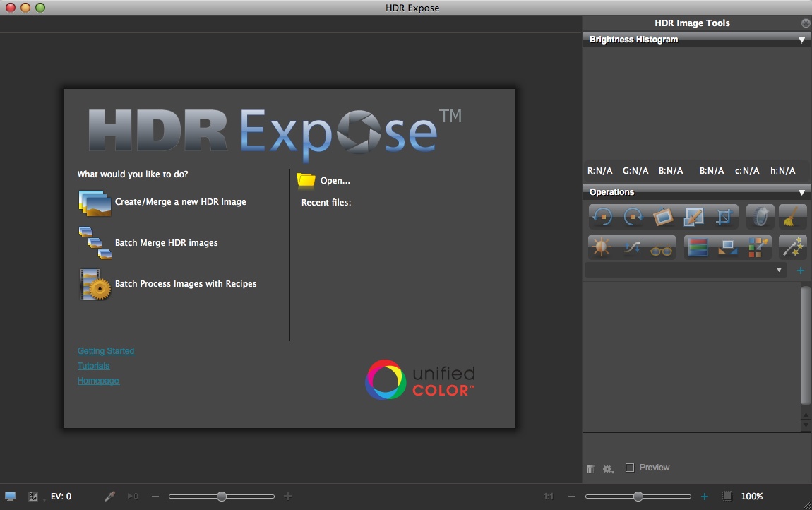Viewport: 812px width, 510px height.
Task: Collapse the Brightness Histogram section
Action: pos(801,40)
